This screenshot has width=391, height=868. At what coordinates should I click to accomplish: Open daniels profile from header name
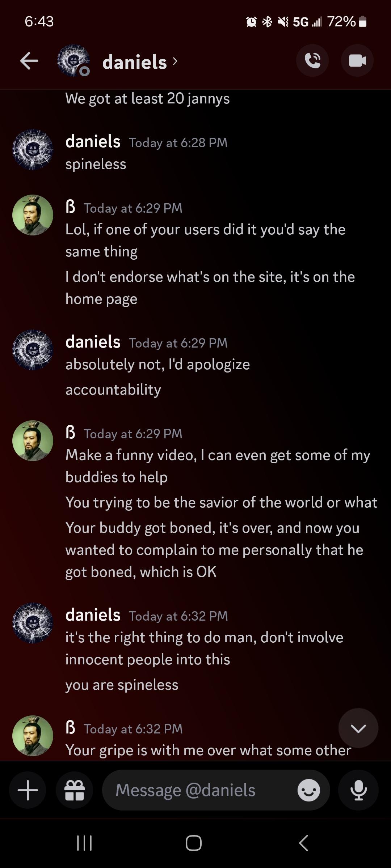click(x=135, y=62)
